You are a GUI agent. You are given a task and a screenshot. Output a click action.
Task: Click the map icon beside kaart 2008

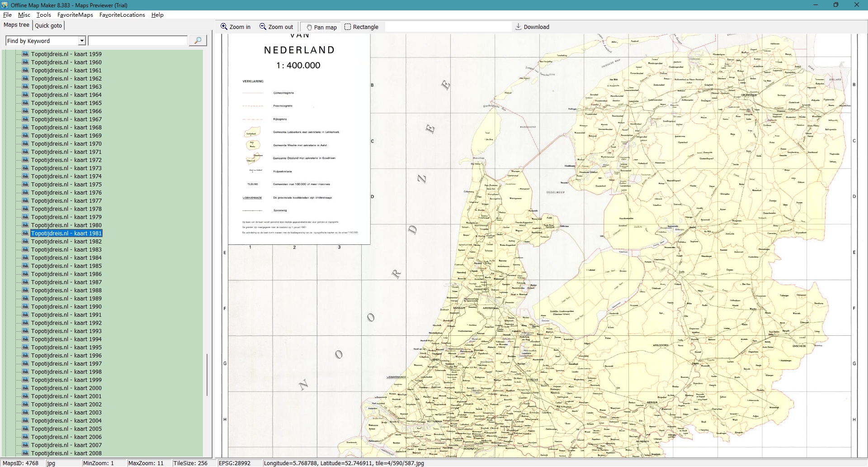point(26,453)
